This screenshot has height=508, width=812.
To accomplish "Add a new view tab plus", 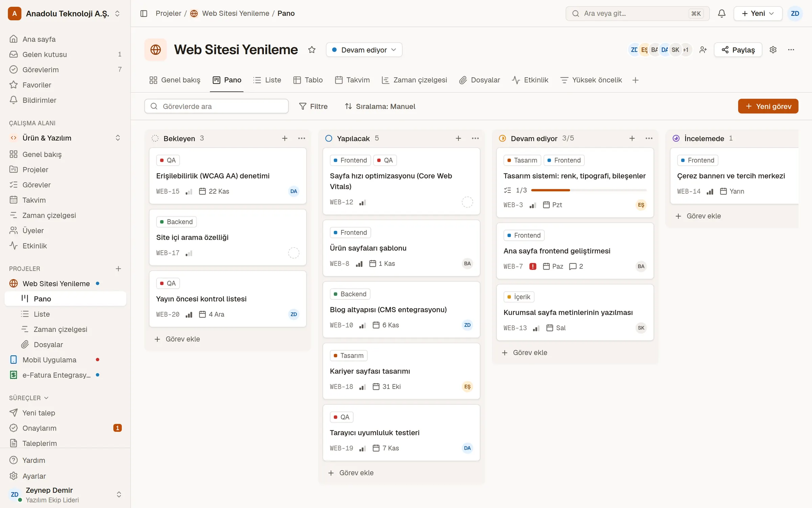I will click(x=635, y=80).
